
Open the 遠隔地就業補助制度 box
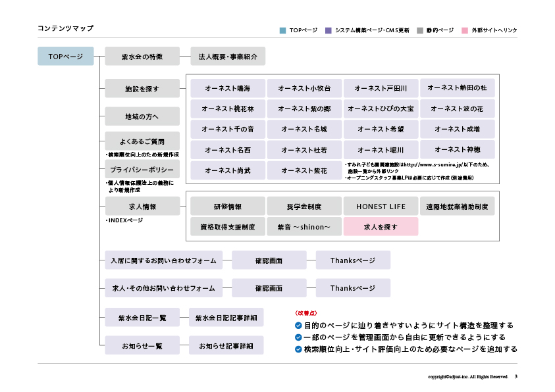coord(458,206)
